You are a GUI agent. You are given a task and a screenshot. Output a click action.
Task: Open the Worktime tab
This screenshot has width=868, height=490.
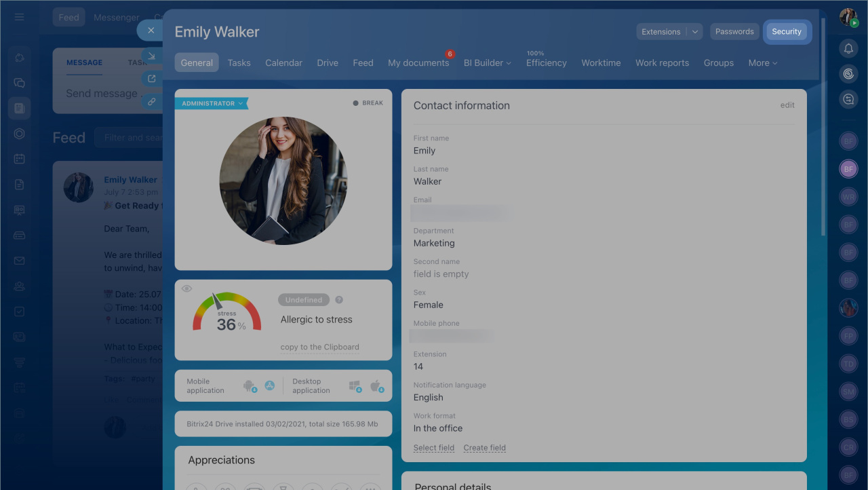[x=601, y=63]
